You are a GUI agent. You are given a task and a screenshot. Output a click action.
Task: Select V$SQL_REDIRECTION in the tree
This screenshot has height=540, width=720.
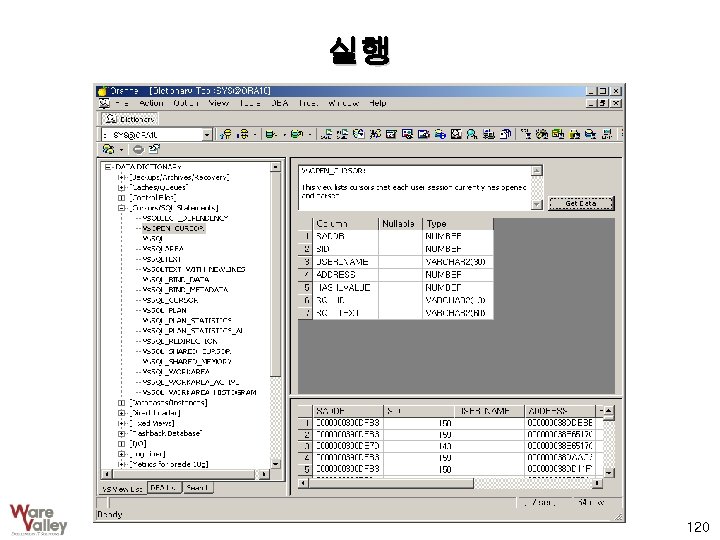[180, 341]
